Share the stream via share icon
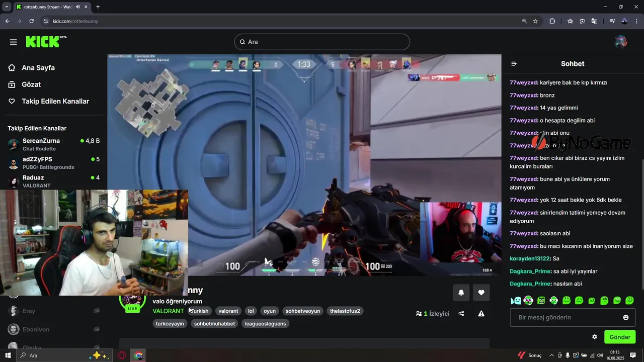Image resolution: width=644 pixels, height=362 pixels. pyautogui.click(x=461, y=313)
